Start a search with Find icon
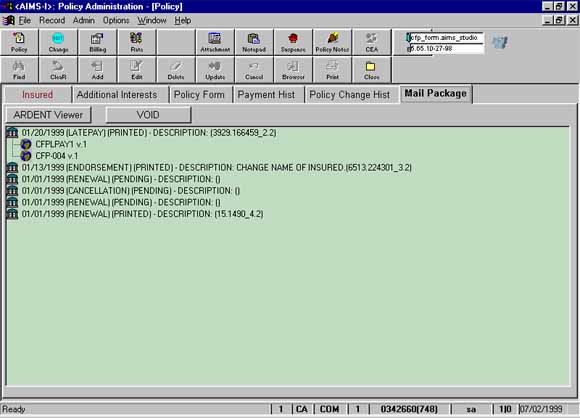This screenshot has height=418, width=580. coord(19,70)
